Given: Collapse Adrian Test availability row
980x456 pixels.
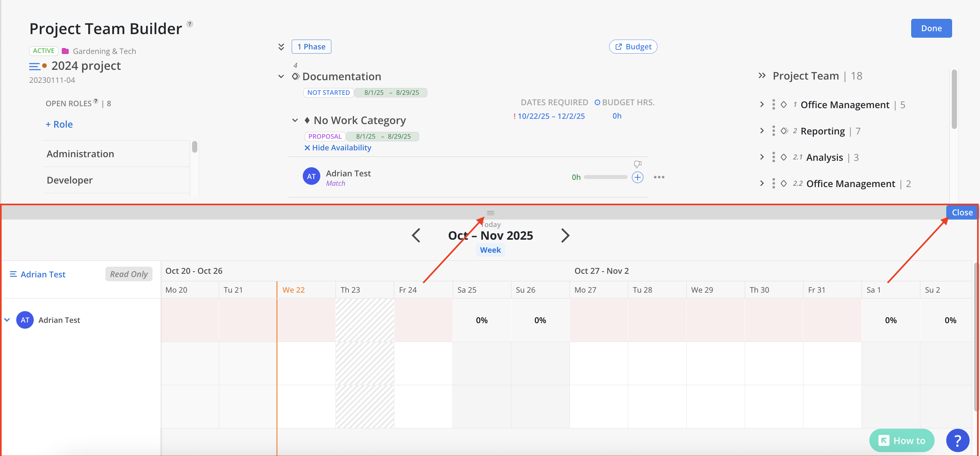Looking at the screenshot, I should click(7, 320).
